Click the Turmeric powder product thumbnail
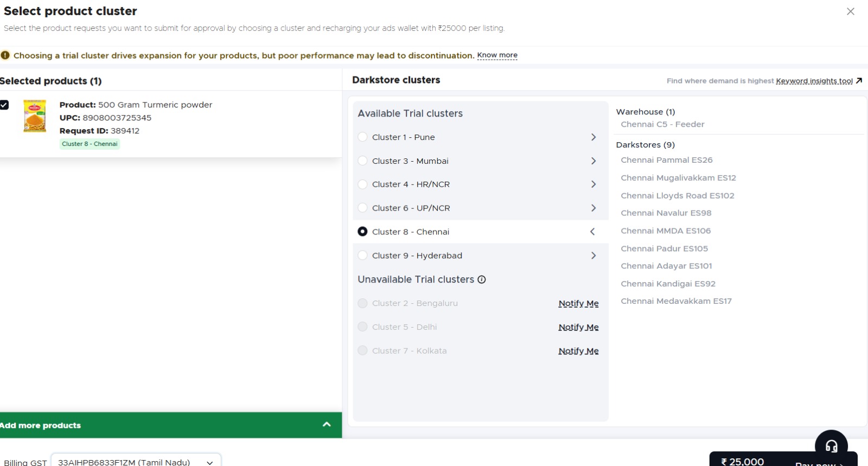 point(35,116)
